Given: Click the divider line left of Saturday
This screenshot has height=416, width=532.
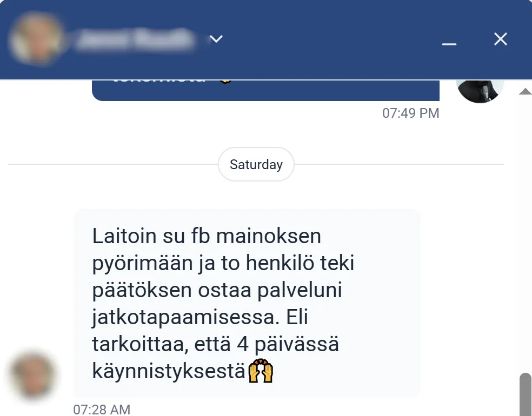Looking at the screenshot, I should (113, 164).
